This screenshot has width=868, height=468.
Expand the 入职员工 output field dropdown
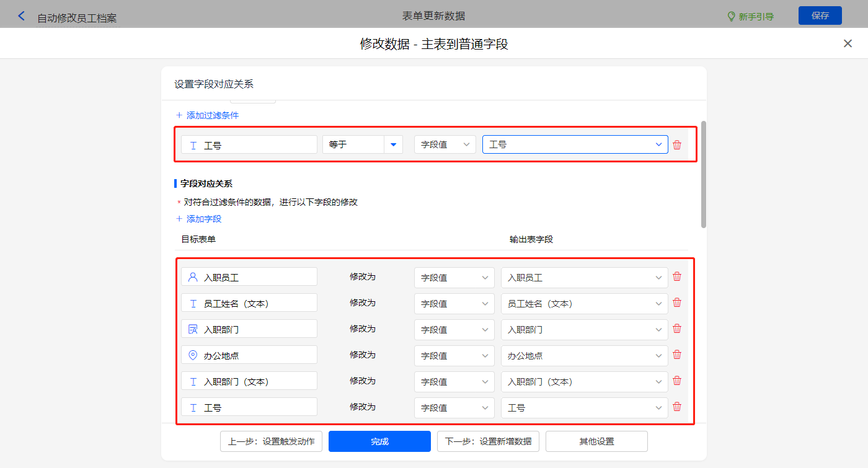(584, 278)
